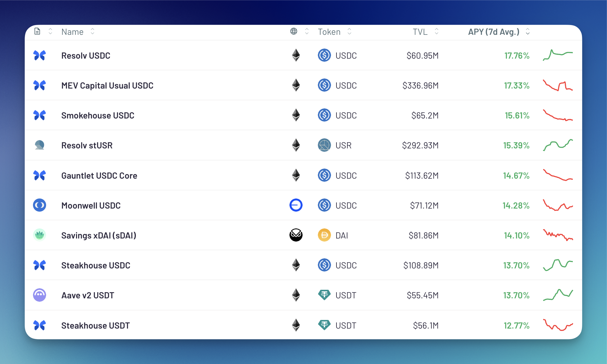Click the 15.61% APY value
Screen dimensions: 607x364
tap(517, 115)
